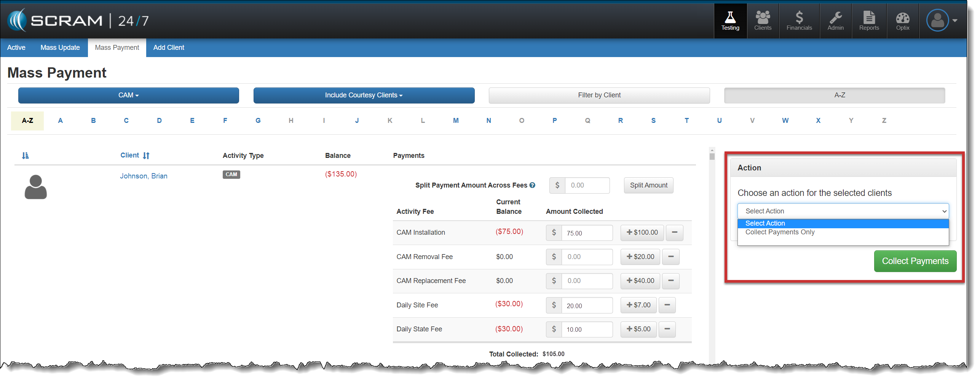Add $100.00 to CAM Installation fee
This screenshot has width=980, height=385.
coord(642,232)
